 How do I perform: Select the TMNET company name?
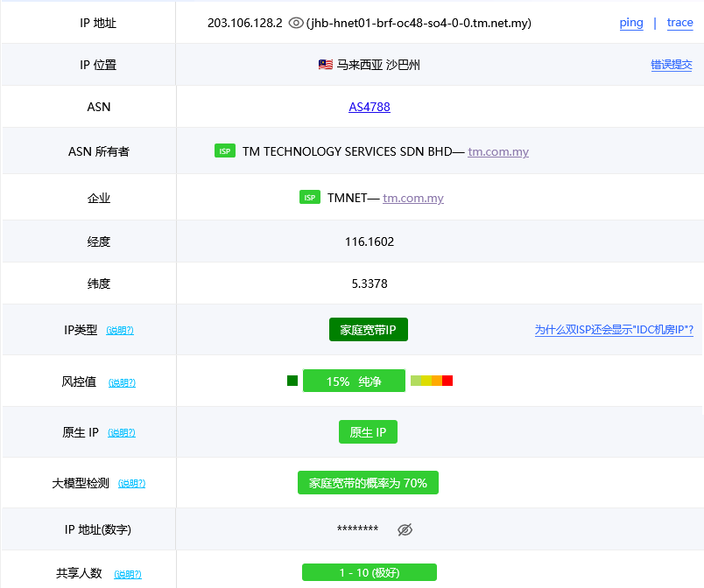coord(347,198)
